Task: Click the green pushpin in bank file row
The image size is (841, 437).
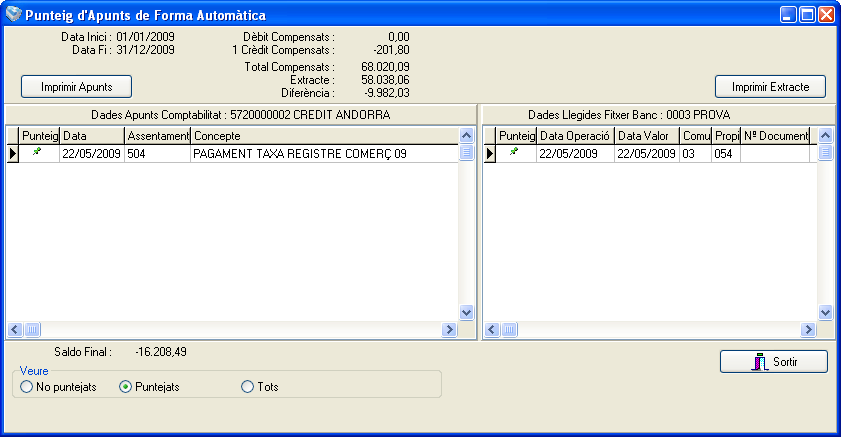Action: click(x=514, y=152)
